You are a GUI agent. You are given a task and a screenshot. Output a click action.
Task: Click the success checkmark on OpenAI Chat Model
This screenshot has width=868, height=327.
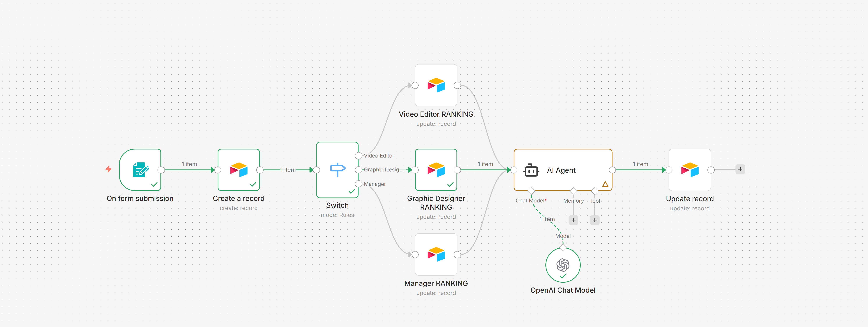tap(562, 276)
